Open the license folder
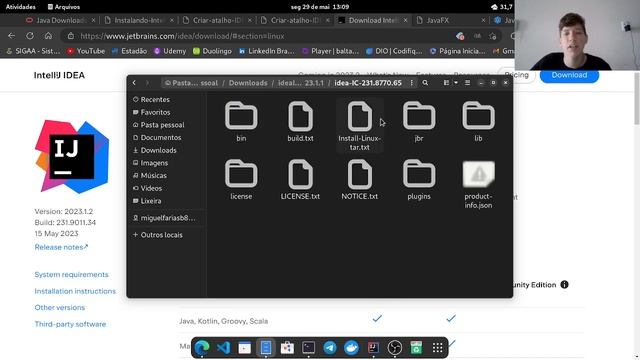 (x=241, y=179)
